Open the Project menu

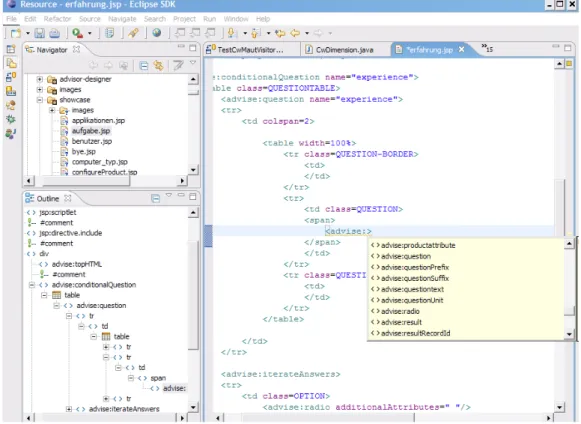click(x=184, y=19)
